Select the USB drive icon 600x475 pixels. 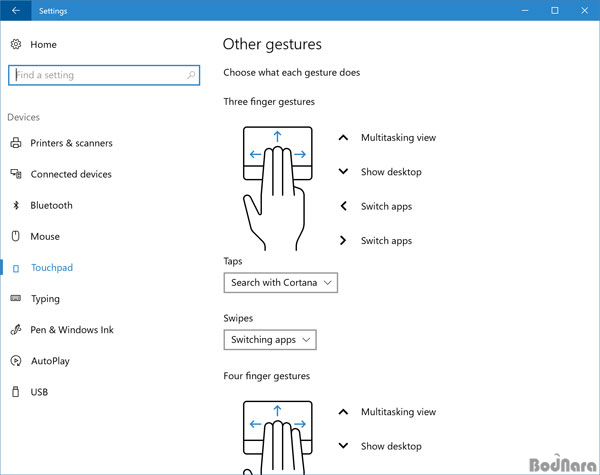(x=15, y=392)
